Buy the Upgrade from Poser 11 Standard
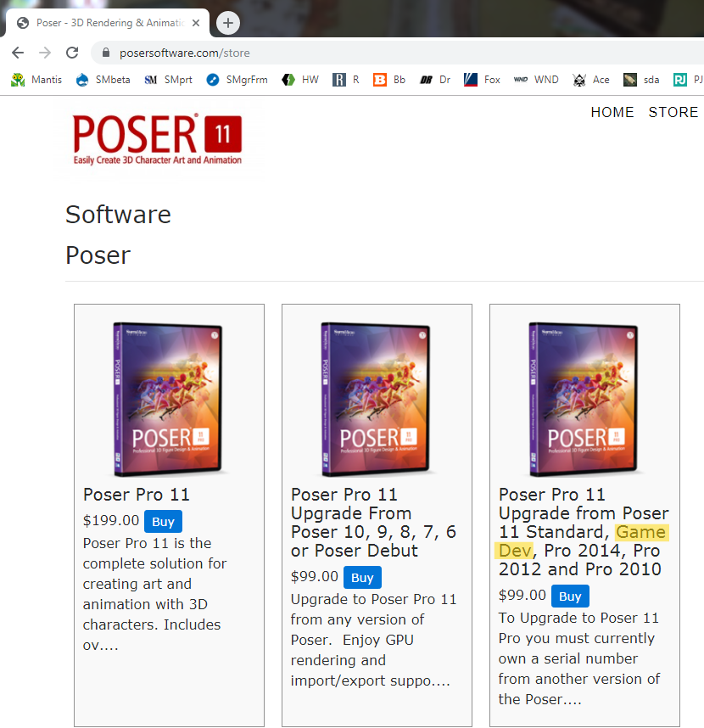 click(570, 596)
